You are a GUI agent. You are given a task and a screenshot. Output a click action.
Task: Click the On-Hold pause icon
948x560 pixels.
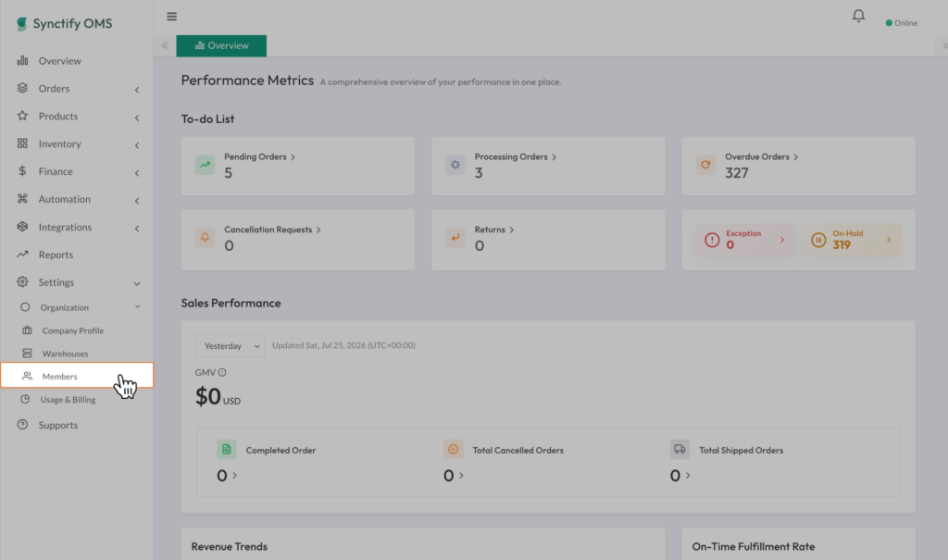point(818,240)
